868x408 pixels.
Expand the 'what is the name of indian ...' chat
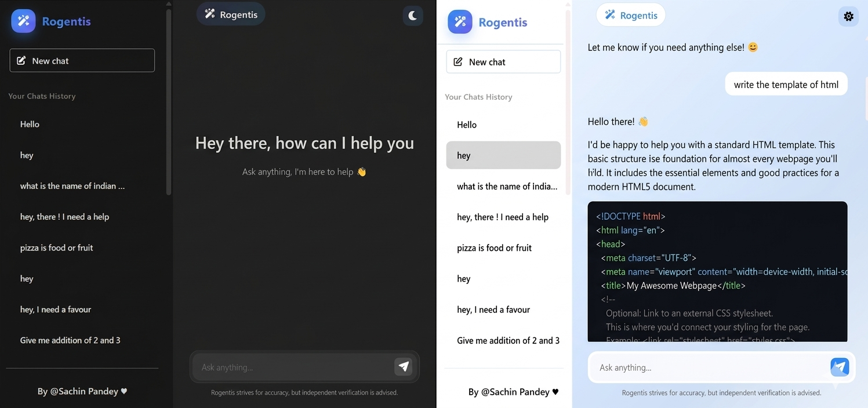point(72,185)
